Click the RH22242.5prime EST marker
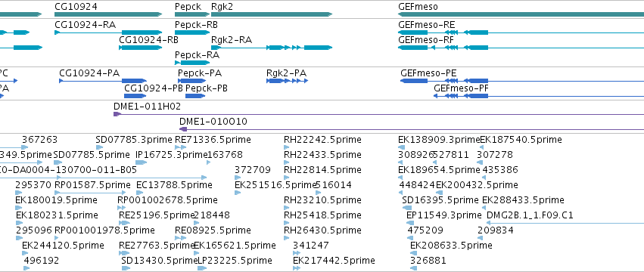This screenshot has height=272, width=644. coord(286,147)
